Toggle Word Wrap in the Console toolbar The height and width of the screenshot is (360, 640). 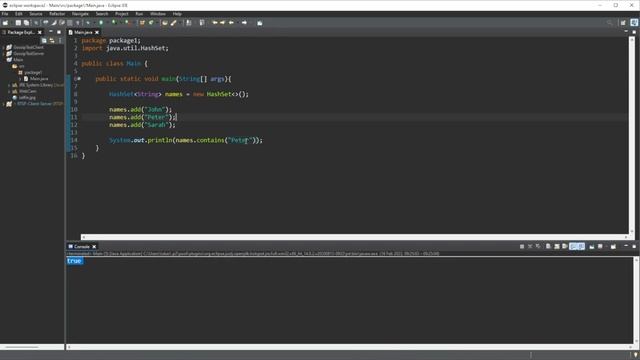pos(565,246)
